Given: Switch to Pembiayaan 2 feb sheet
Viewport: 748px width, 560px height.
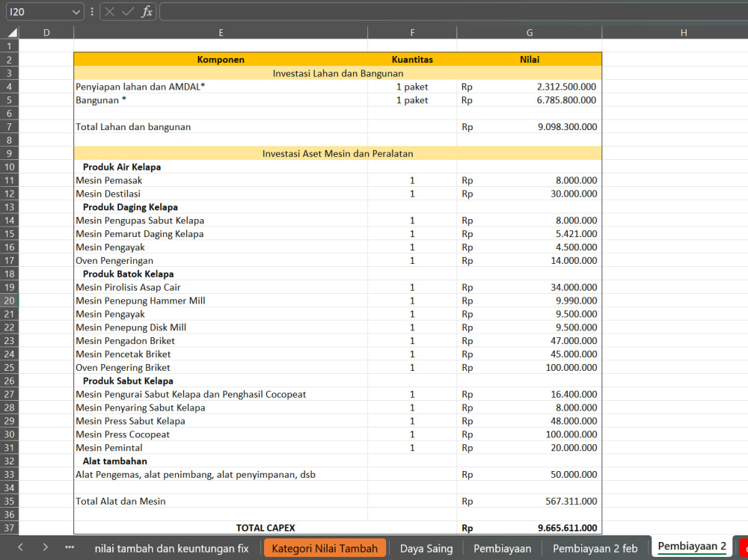Looking at the screenshot, I should click(x=595, y=549).
